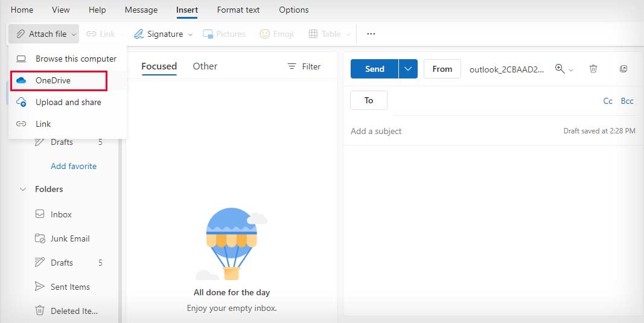Click the Attach file paperclip icon
644x323 pixels.
pyautogui.click(x=21, y=34)
